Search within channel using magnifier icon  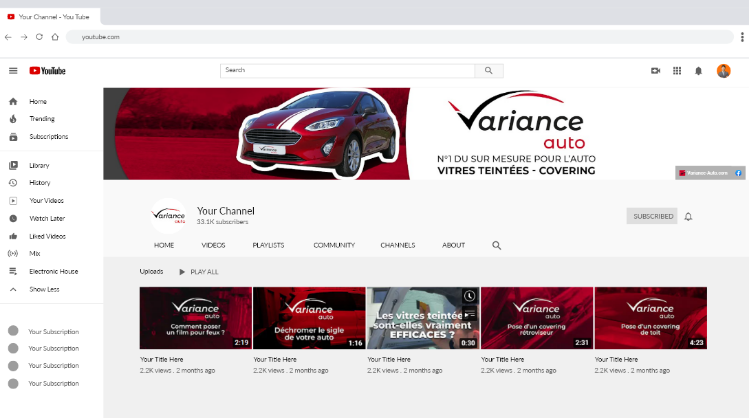[496, 245]
